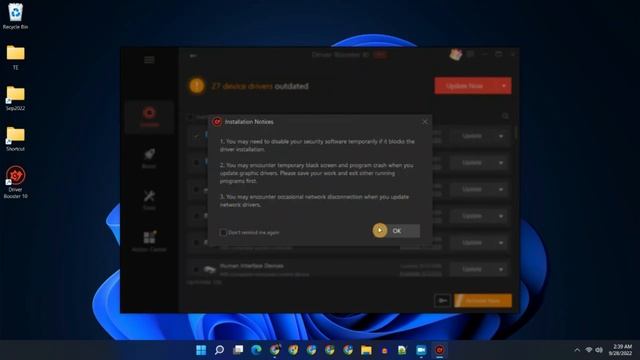
Task: Open taskbar Search
Action: click(x=220, y=350)
